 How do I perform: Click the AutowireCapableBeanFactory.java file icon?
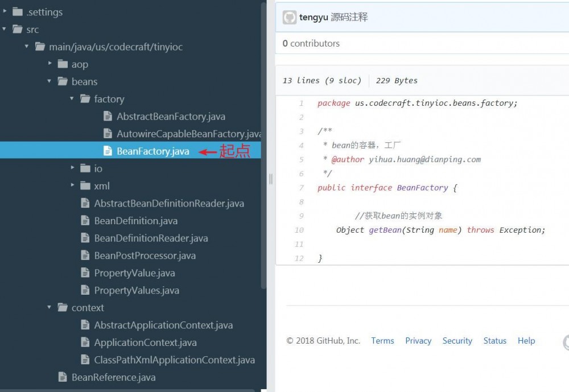click(x=108, y=134)
